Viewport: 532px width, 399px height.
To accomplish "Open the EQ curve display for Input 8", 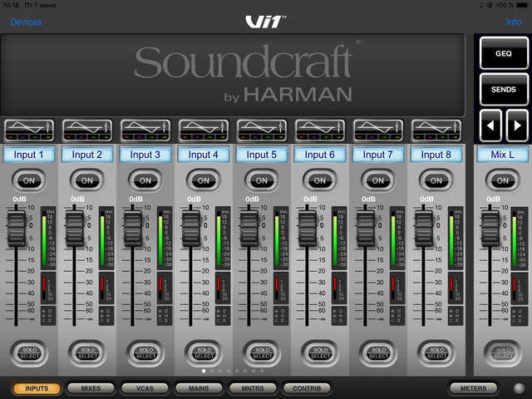I will tap(436, 131).
